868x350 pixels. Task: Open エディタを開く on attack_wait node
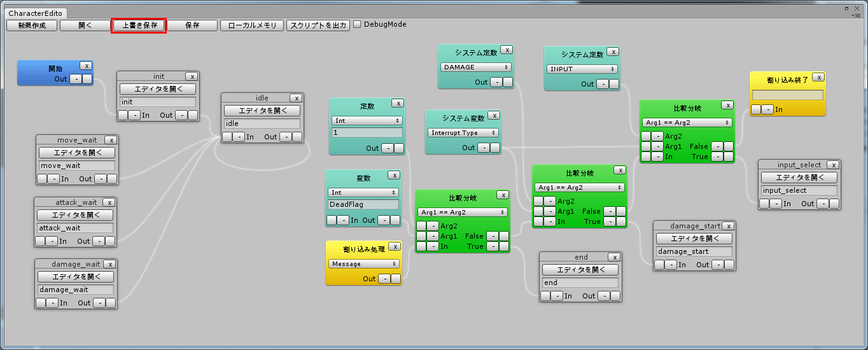(75, 215)
